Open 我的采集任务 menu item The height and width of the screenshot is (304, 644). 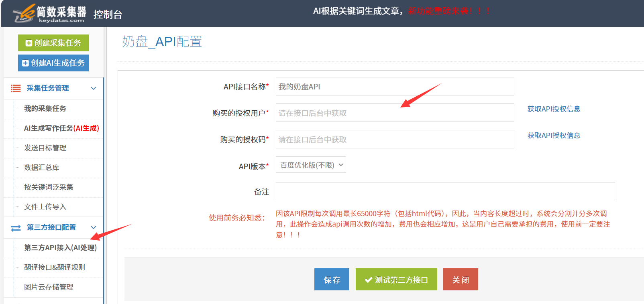click(x=45, y=109)
